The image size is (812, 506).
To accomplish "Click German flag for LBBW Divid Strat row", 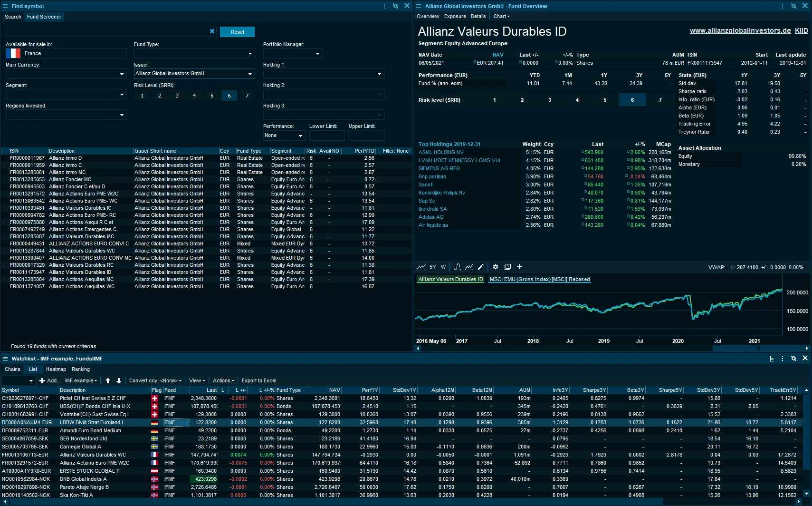I will (x=154, y=422).
